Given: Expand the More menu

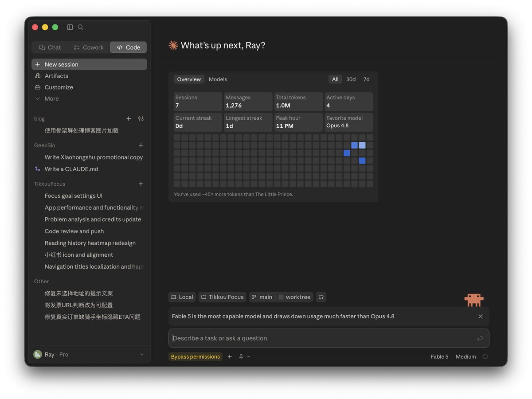Looking at the screenshot, I should (x=89, y=99).
